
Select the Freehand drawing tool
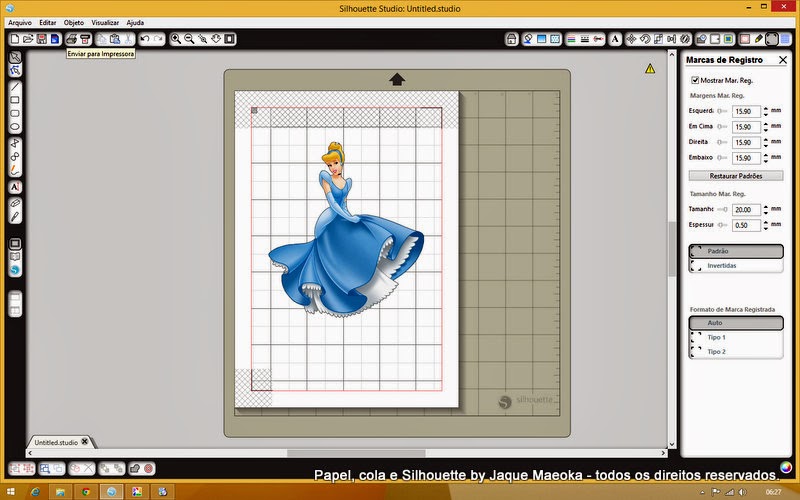(15, 169)
